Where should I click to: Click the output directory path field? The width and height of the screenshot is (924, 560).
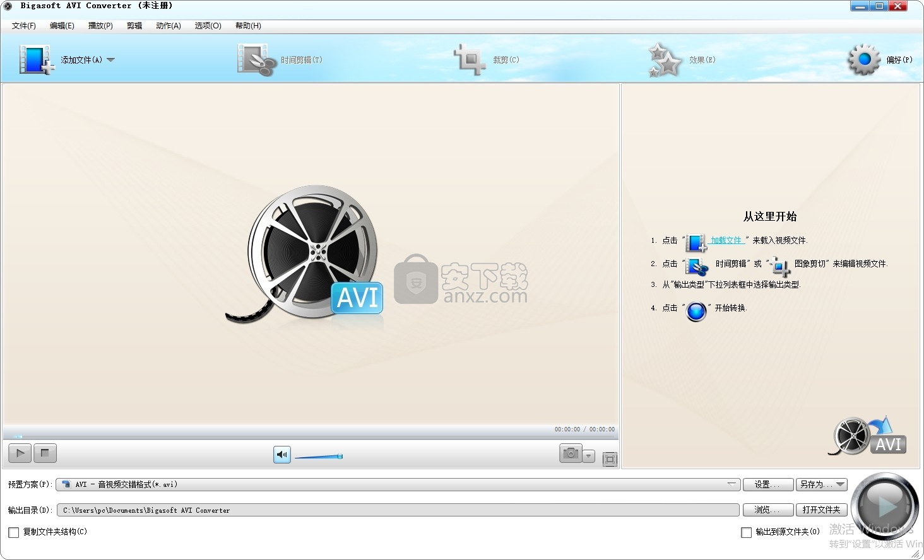tap(398, 510)
